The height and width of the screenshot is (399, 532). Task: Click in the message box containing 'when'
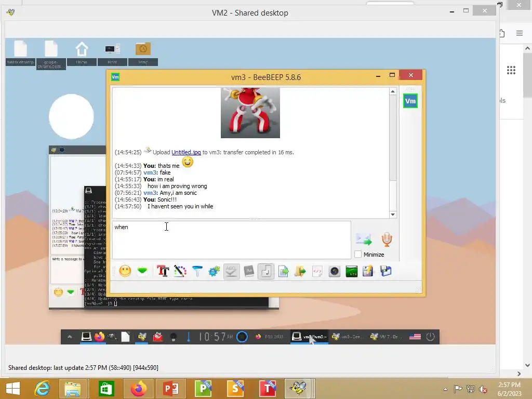[x=231, y=240]
